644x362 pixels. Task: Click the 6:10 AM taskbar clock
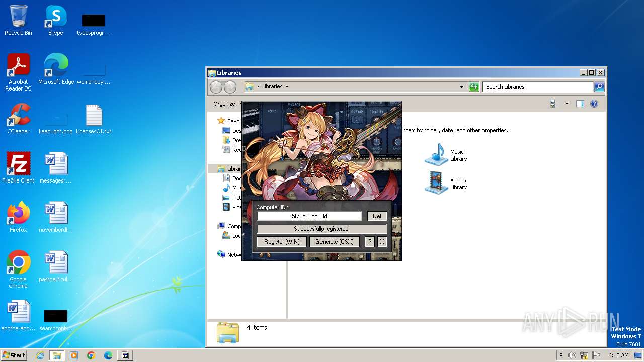pos(618,355)
